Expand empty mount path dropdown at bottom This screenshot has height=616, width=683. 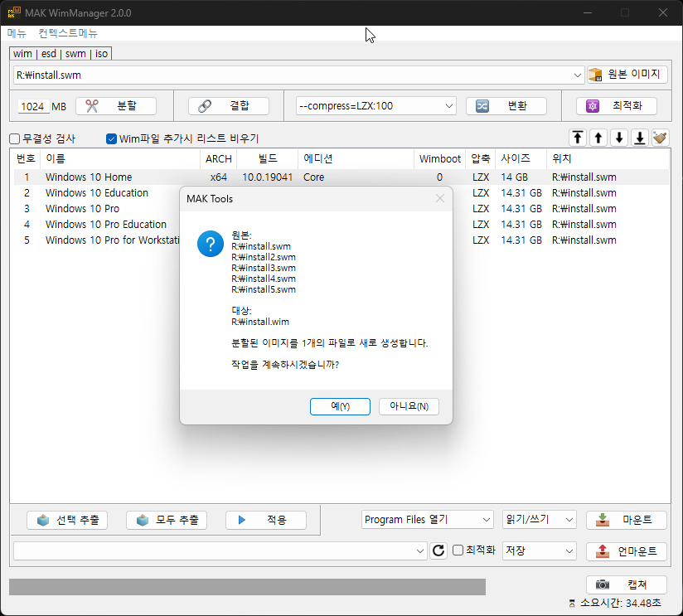point(420,551)
